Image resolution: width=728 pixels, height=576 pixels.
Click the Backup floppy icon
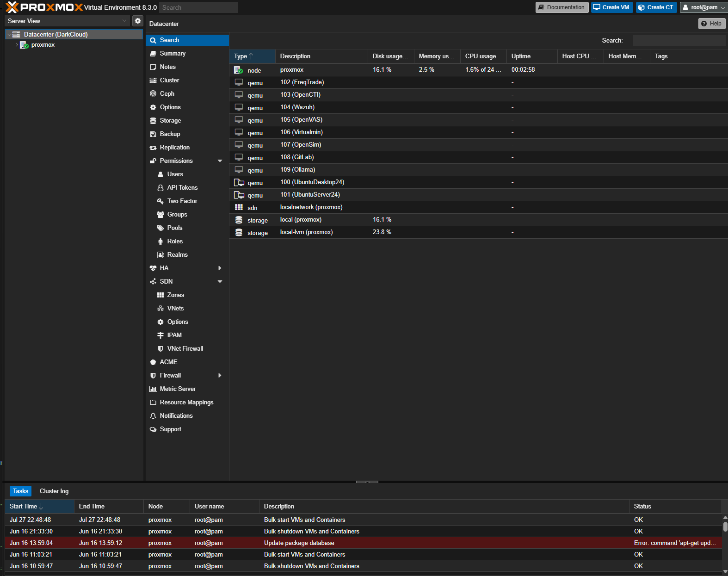pos(153,134)
